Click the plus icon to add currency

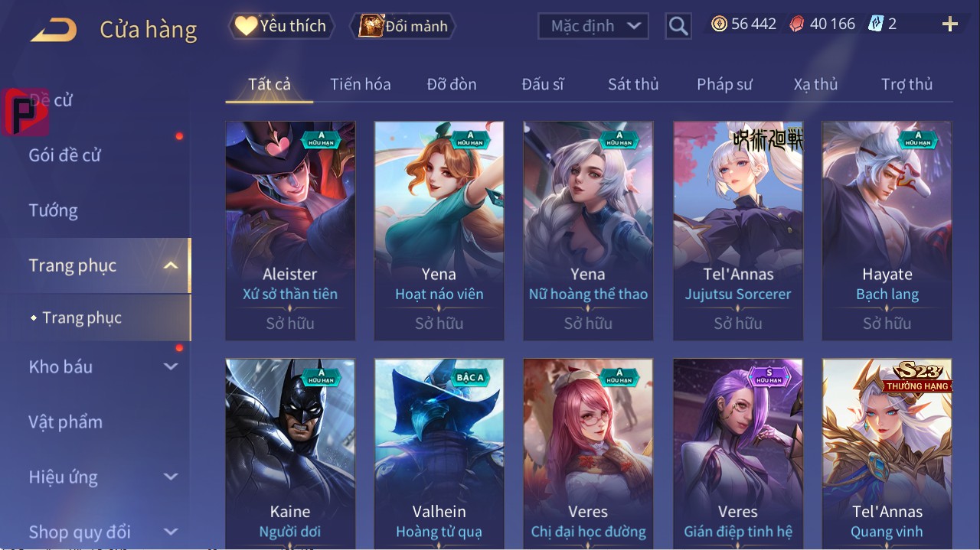click(950, 24)
